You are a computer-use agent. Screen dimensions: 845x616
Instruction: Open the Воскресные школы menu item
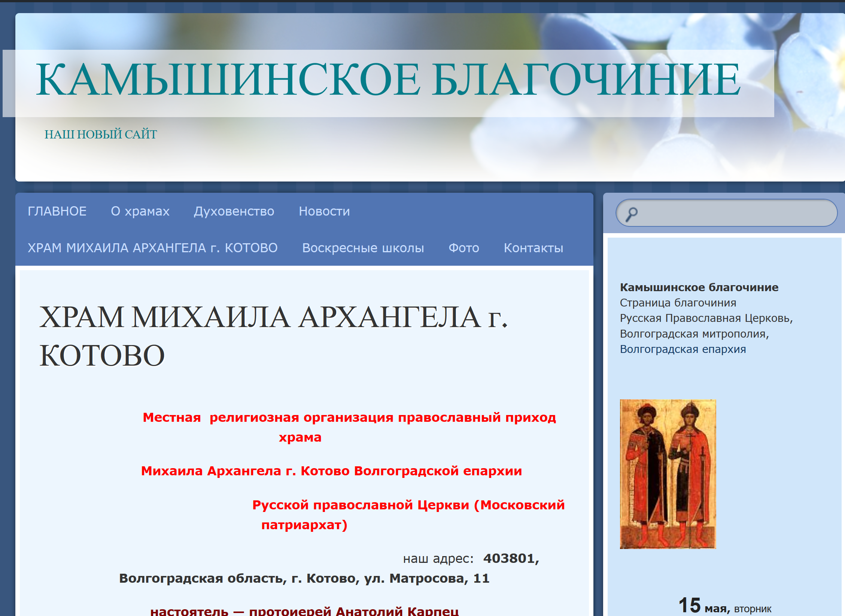tap(363, 248)
